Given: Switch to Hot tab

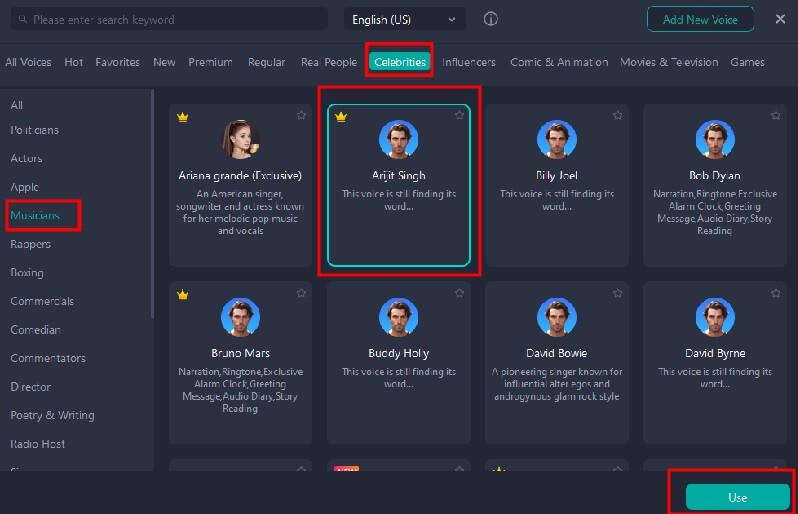Looking at the screenshot, I should (x=74, y=62).
